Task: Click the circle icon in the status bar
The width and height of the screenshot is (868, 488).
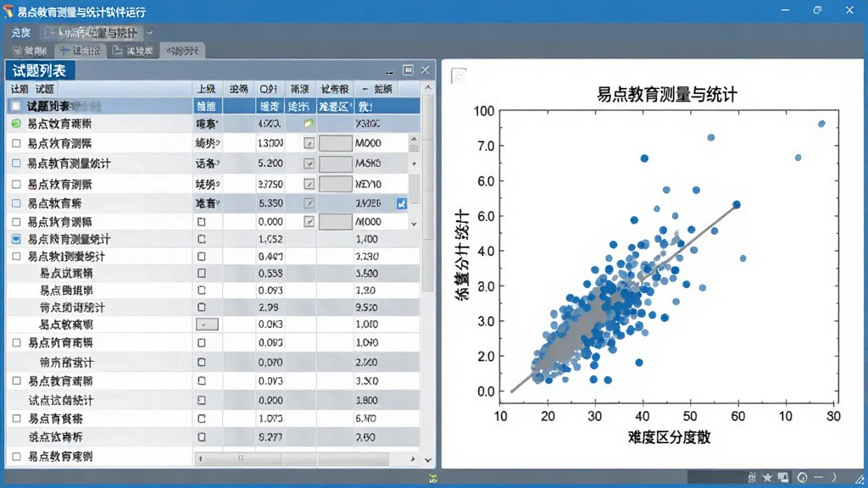Action: coord(802,477)
